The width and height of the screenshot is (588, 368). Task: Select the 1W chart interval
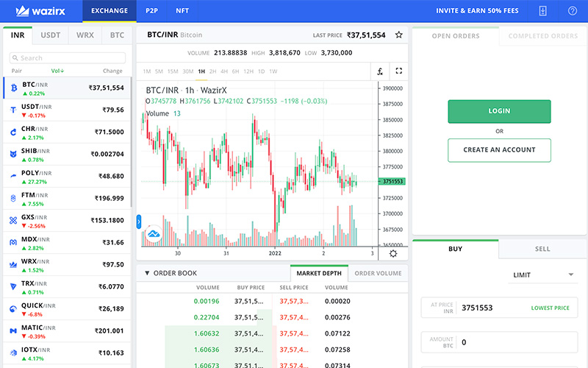273,71
